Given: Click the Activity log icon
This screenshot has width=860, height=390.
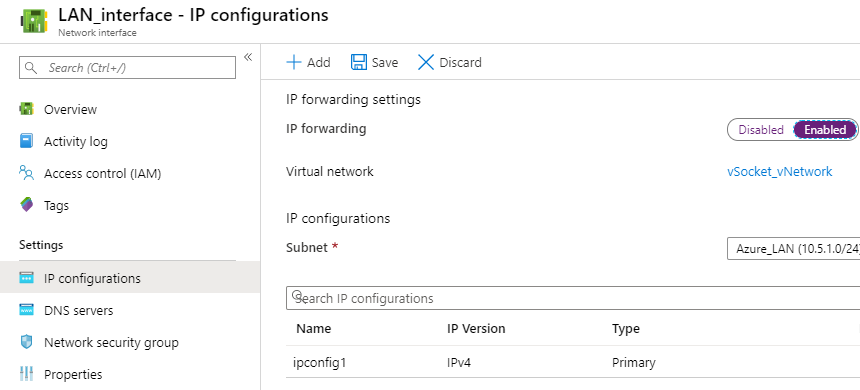Looking at the screenshot, I should pyautogui.click(x=26, y=141).
